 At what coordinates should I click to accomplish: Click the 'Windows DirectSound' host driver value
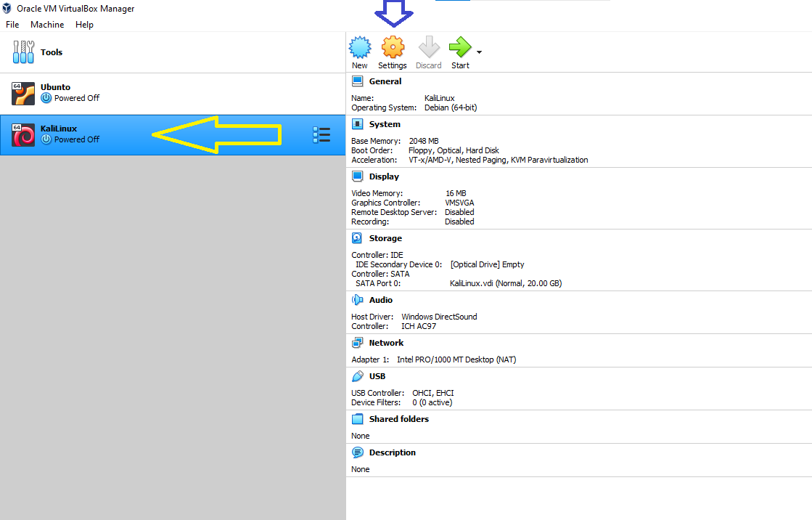pos(439,317)
